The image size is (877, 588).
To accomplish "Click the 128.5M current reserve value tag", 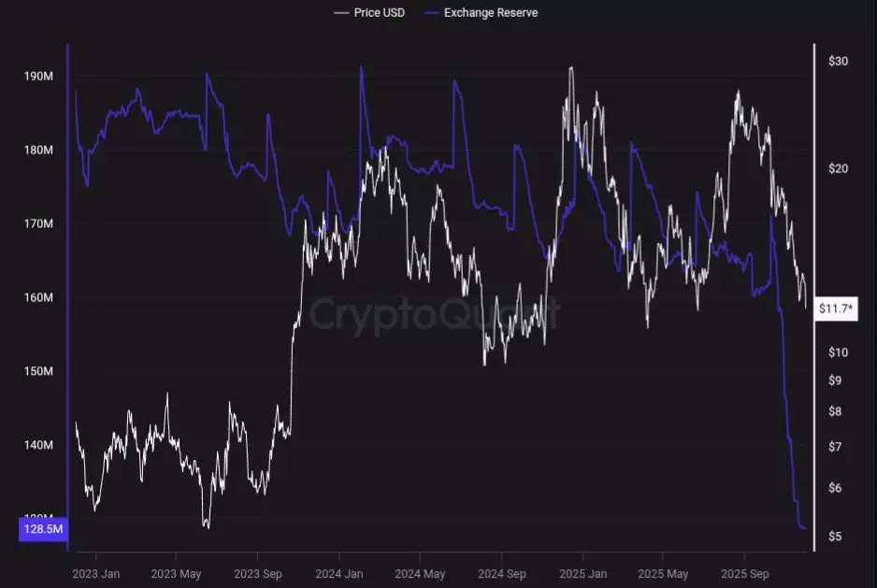I will click(43, 530).
